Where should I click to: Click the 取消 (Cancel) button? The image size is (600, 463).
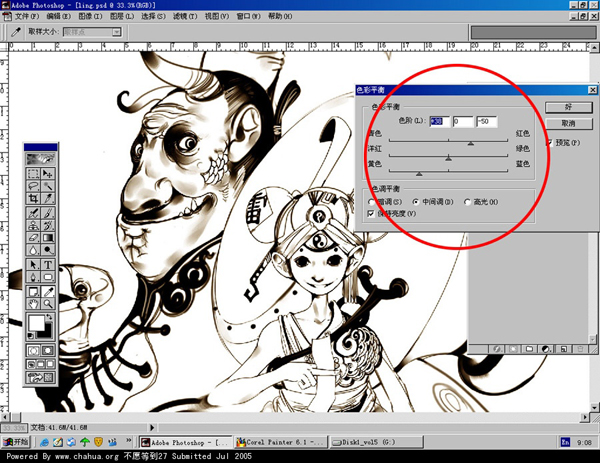click(569, 124)
